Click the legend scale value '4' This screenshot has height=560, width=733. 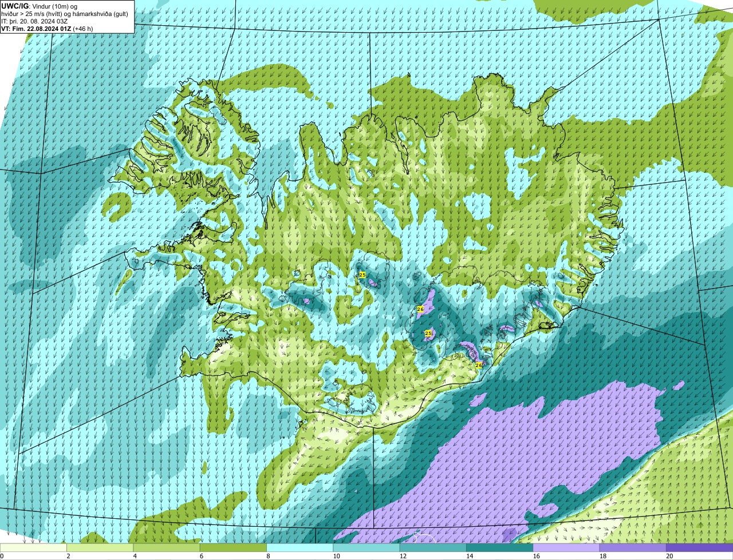point(135,556)
